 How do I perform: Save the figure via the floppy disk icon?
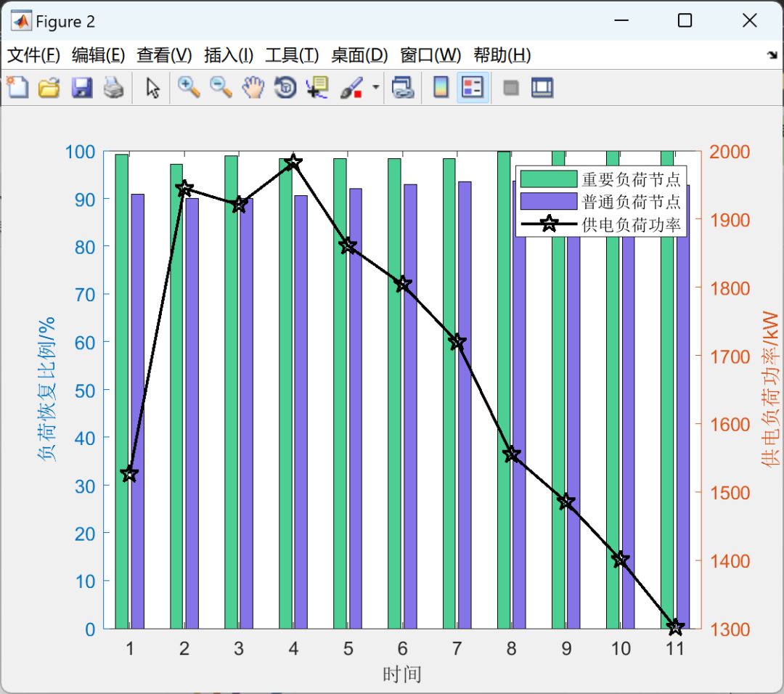[81, 88]
